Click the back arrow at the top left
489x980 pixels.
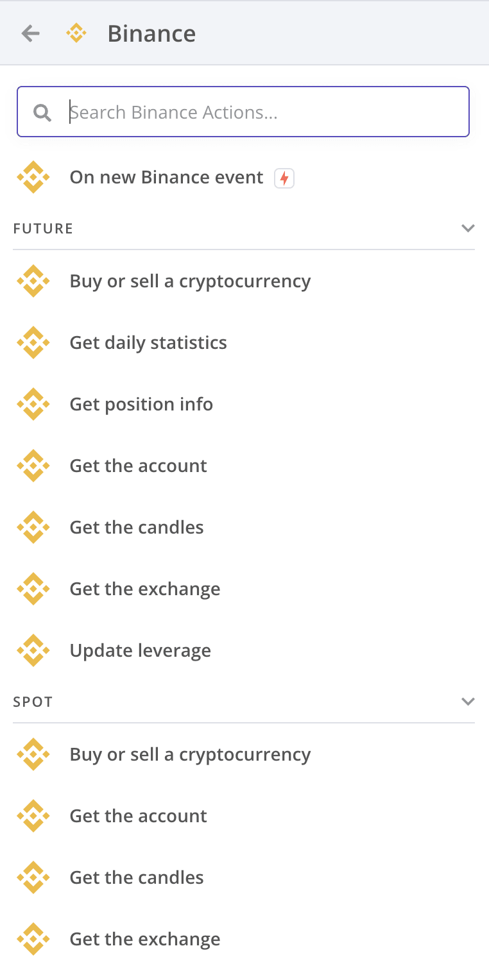pyautogui.click(x=30, y=33)
